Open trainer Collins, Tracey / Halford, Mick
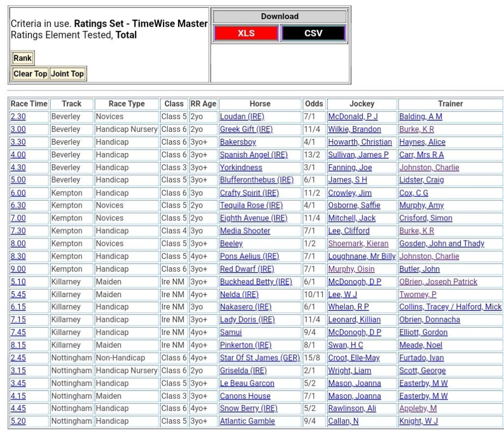Screen dimensions: 504x436 pyautogui.click(x=450, y=307)
